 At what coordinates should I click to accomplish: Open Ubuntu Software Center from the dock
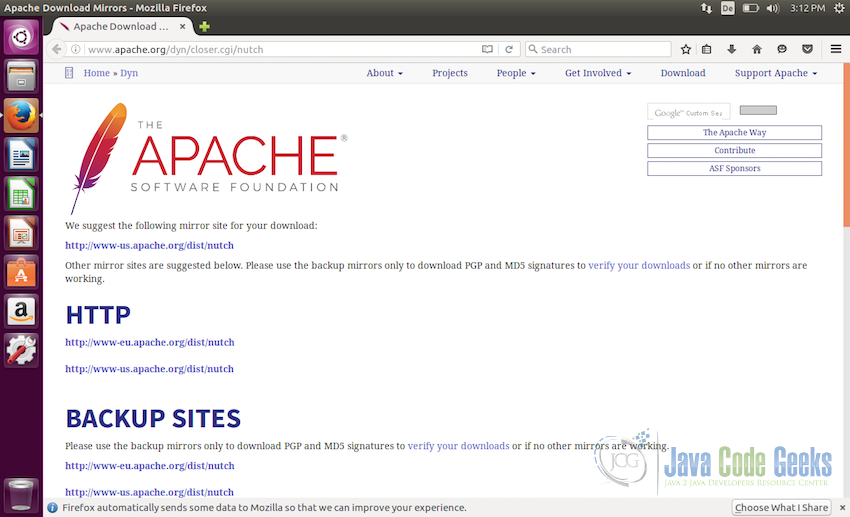[21, 272]
